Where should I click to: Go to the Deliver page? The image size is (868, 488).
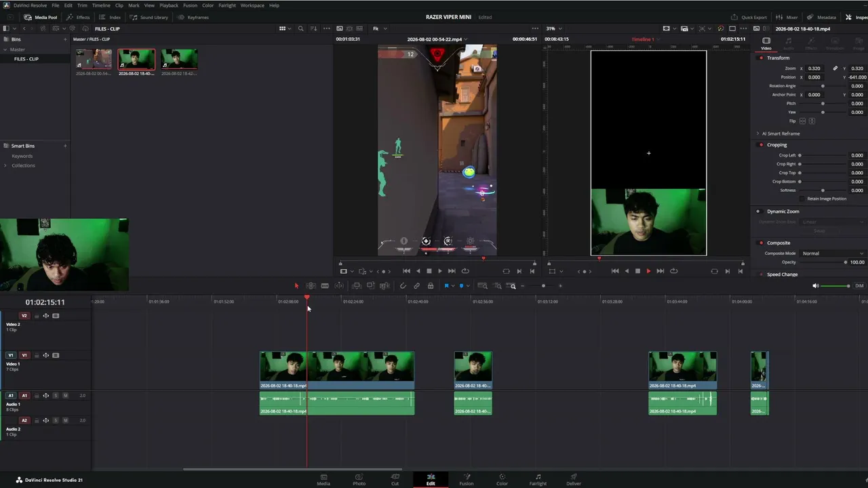[x=574, y=479]
